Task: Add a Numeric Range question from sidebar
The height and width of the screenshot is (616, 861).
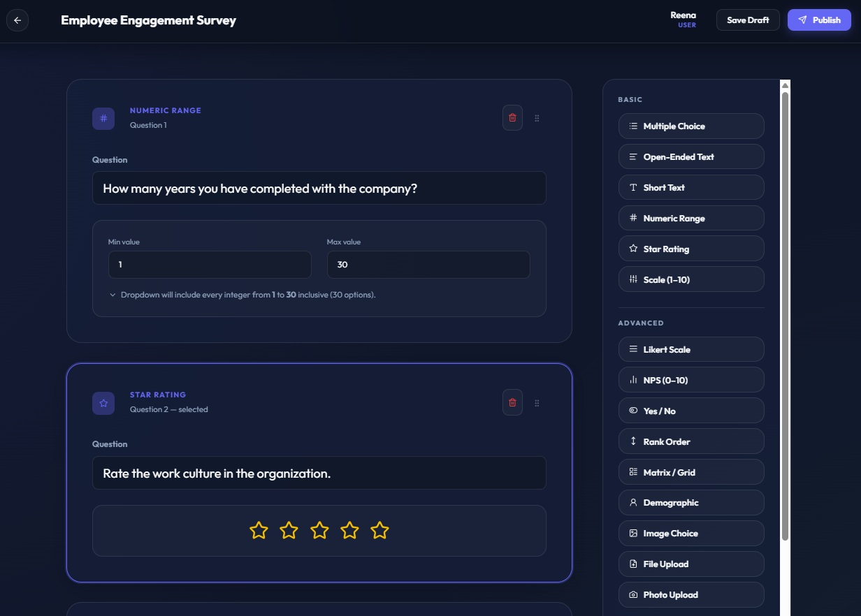Action: 691,218
